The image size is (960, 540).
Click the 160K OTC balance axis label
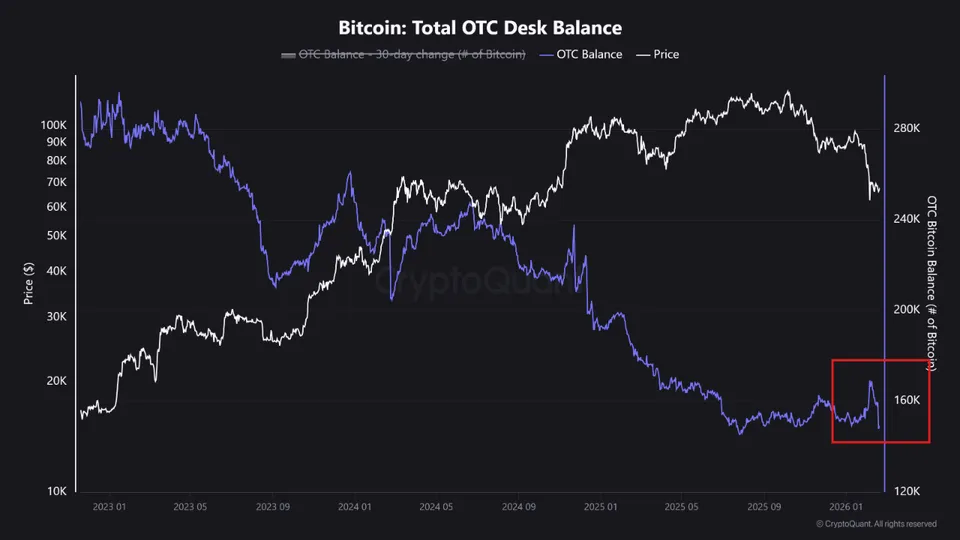[907, 400]
